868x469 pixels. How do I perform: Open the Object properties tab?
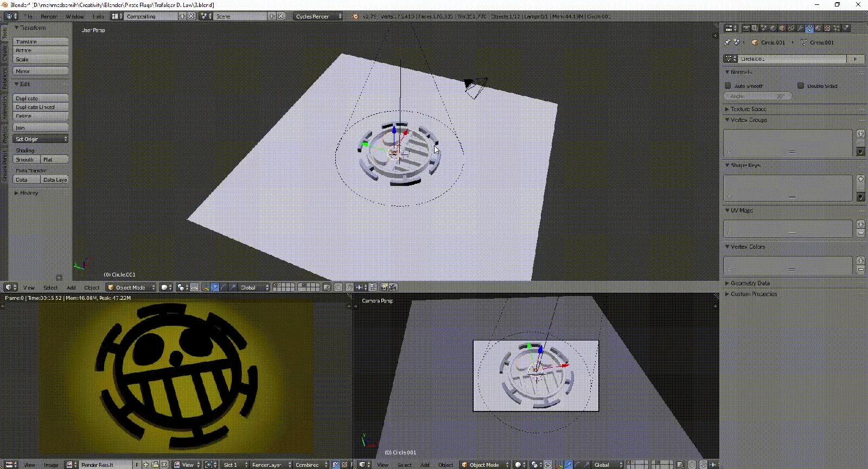(782, 28)
